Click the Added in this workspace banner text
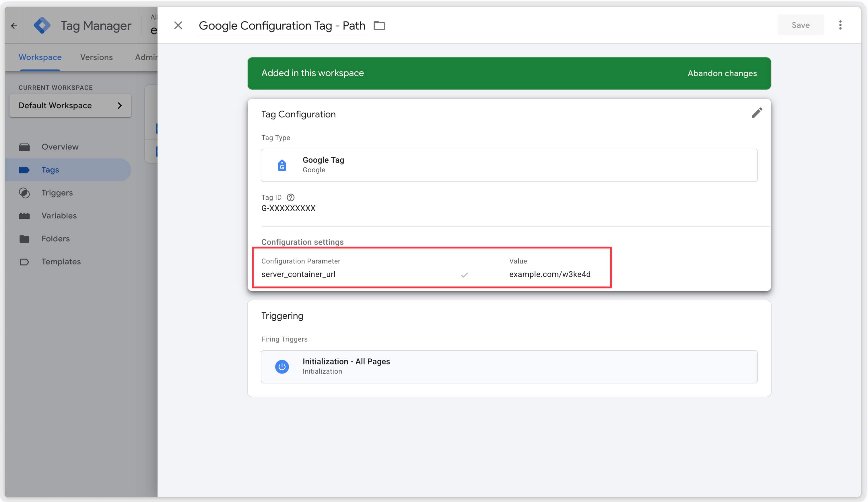The height and width of the screenshot is (502, 868). (312, 73)
